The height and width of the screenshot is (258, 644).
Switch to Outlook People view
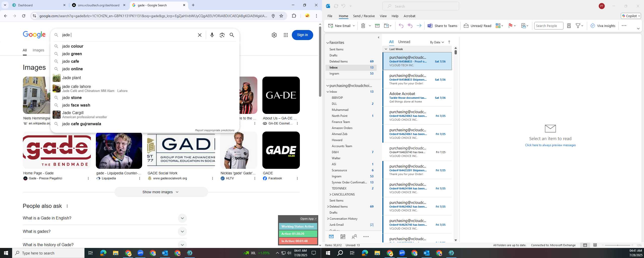(x=354, y=237)
